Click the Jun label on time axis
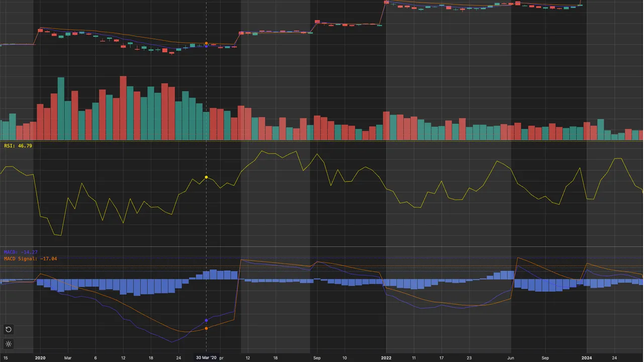Screen dimensions: 644x362 tap(511, 358)
